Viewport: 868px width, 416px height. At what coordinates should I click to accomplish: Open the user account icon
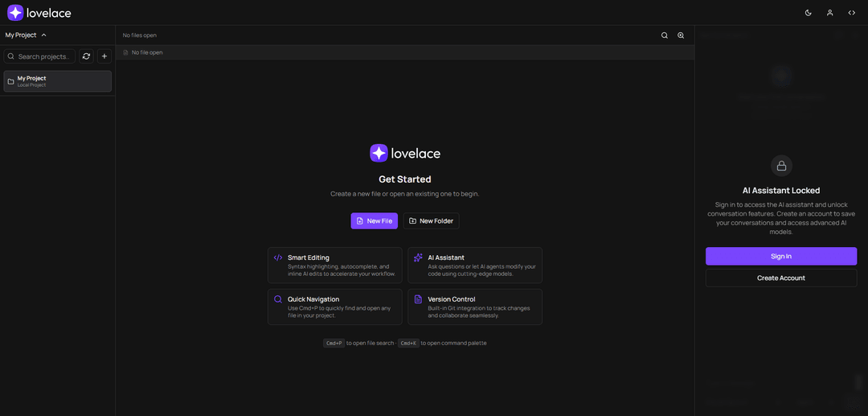click(x=830, y=13)
